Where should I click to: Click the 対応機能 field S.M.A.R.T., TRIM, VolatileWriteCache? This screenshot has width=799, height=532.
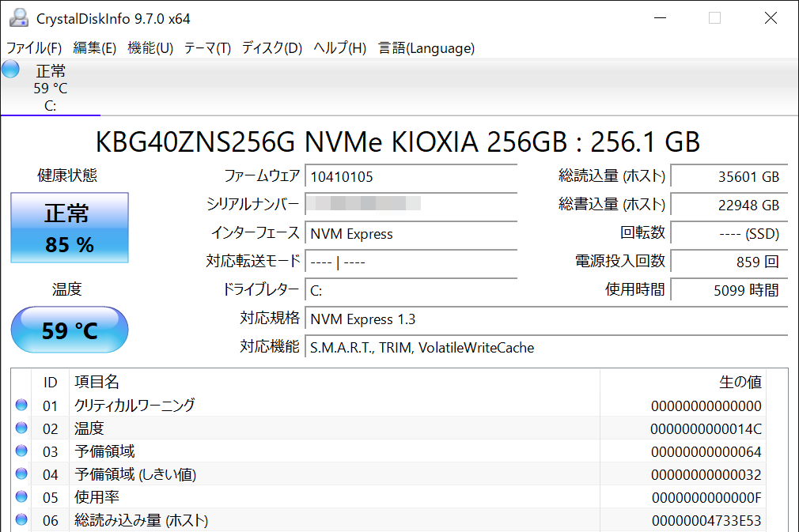tap(547, 348)
